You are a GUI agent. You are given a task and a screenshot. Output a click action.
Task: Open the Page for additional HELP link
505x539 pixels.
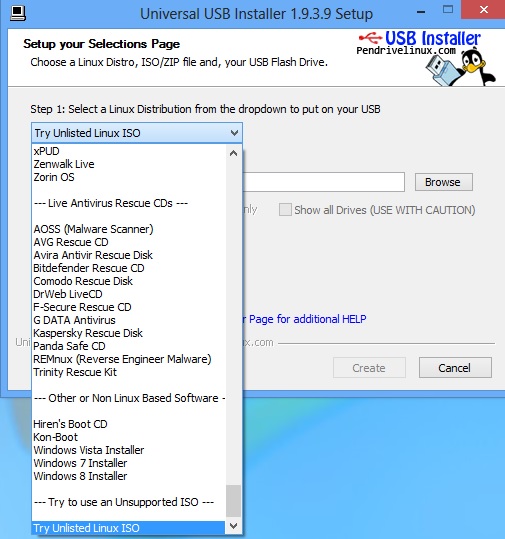click(305, 319)
